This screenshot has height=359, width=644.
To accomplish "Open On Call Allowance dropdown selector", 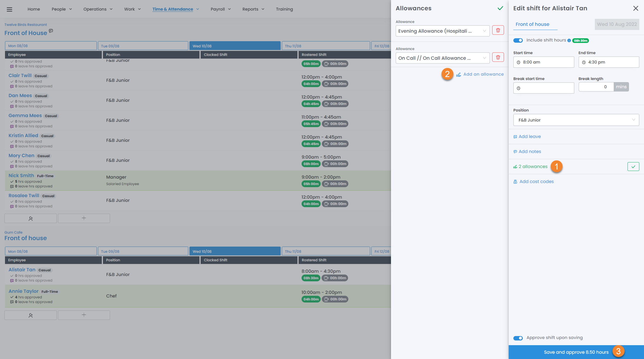I will click(442, 58).
